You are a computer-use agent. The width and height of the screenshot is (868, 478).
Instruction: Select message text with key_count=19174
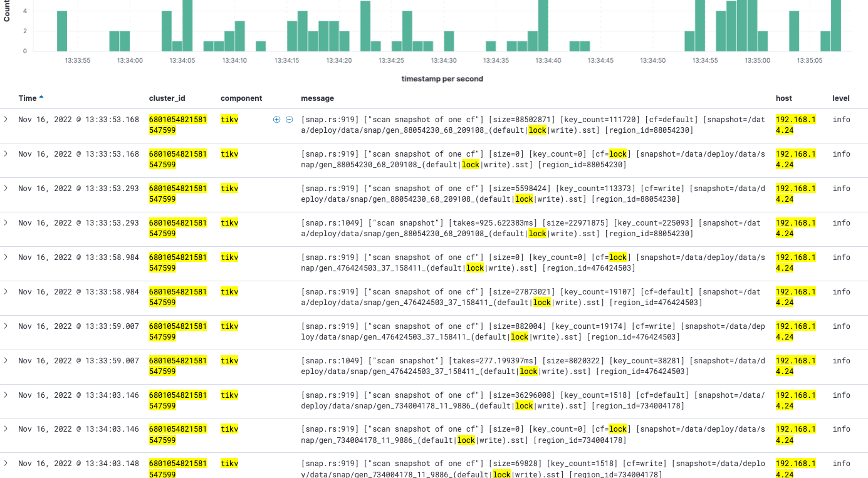[533, 331]
